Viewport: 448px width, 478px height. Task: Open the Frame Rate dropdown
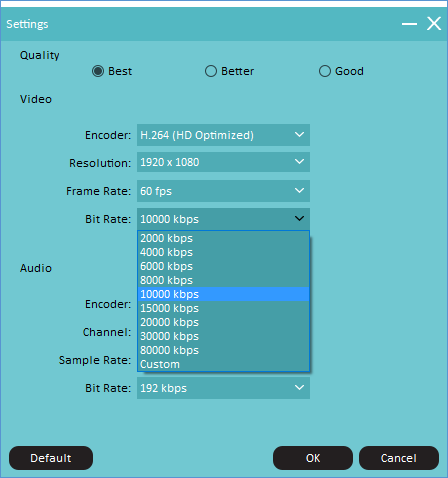pos(223,191)
